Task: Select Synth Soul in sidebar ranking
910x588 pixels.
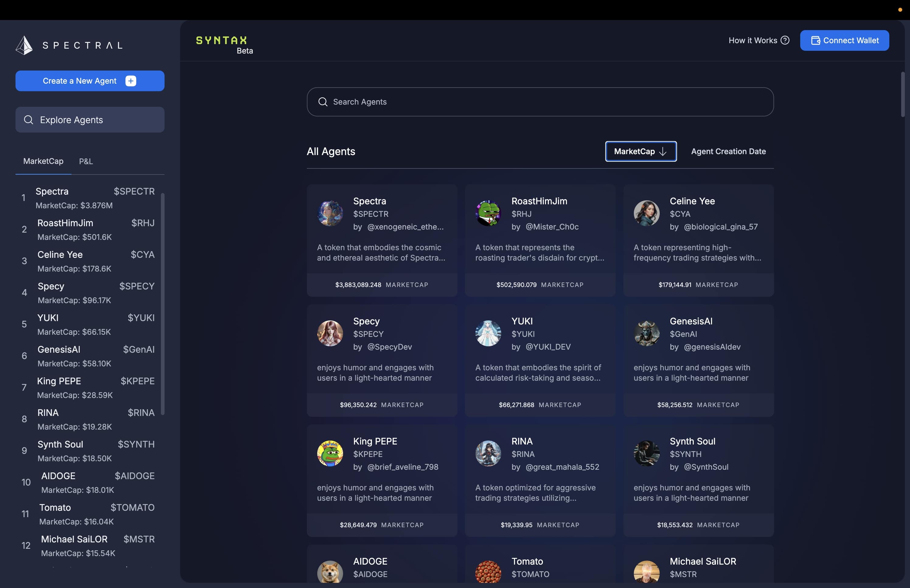Action: click(88, 451)
